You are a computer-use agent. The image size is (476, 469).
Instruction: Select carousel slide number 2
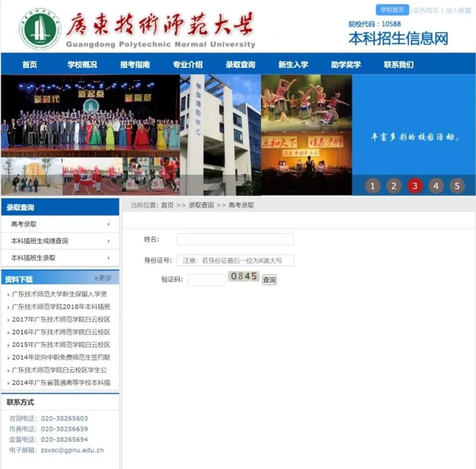394,185
